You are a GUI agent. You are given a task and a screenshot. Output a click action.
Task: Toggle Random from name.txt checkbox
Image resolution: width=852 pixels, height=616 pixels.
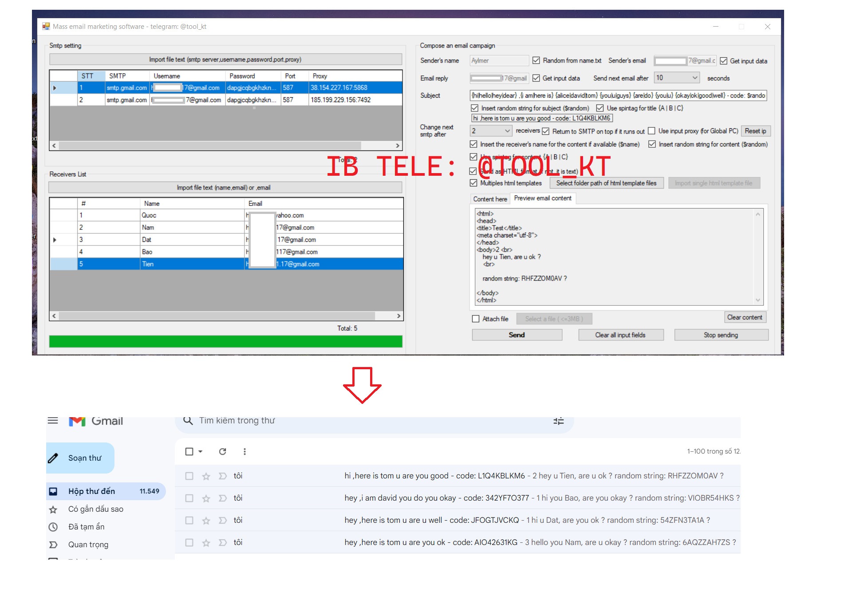(x=536, y=60)
